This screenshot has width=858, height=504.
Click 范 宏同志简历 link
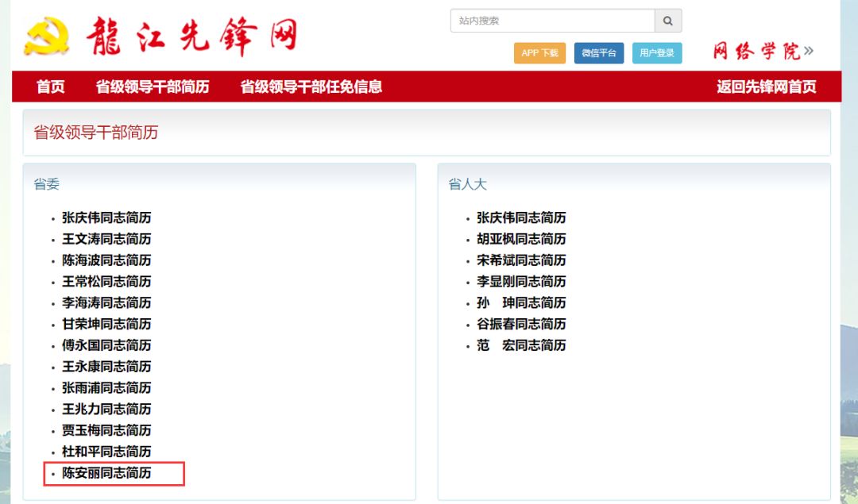(x=521, y=345)
